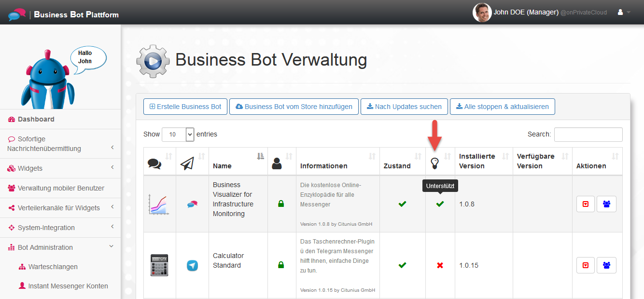
Task: Click the Telegram icon in Calculator row
Action: 192,265
